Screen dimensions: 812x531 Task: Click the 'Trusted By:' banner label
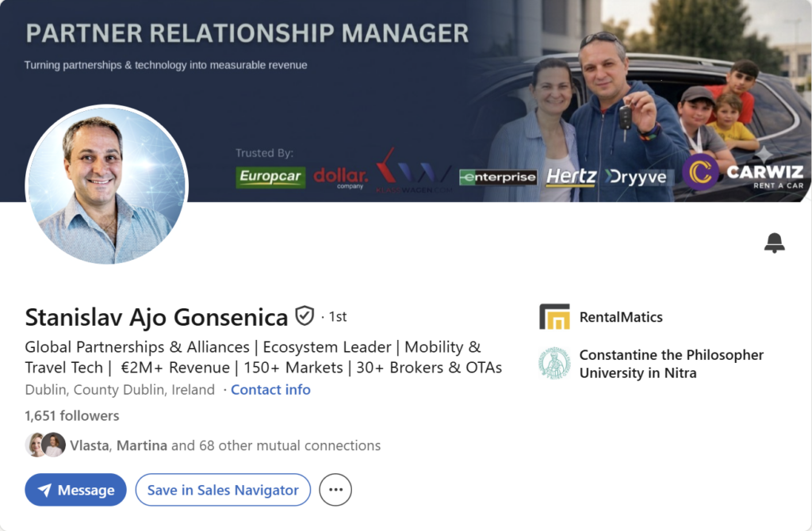[264, 153]
